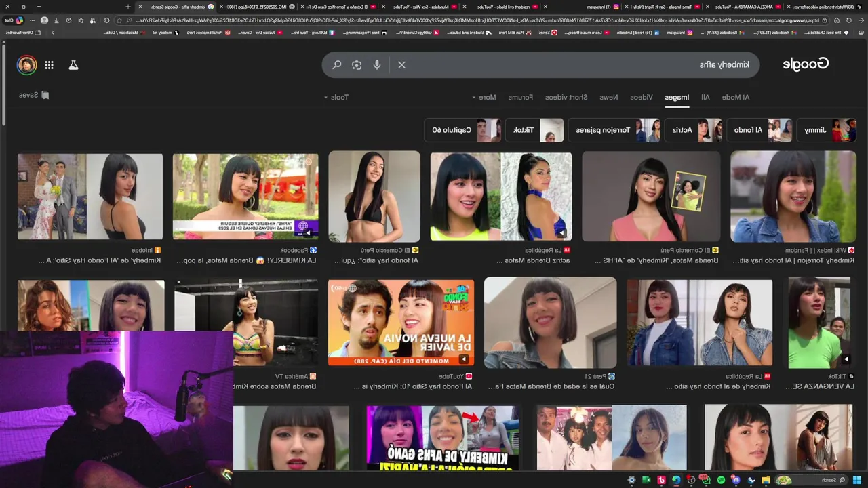
Task: Open the Google account avatar
Action: [27, 65]
